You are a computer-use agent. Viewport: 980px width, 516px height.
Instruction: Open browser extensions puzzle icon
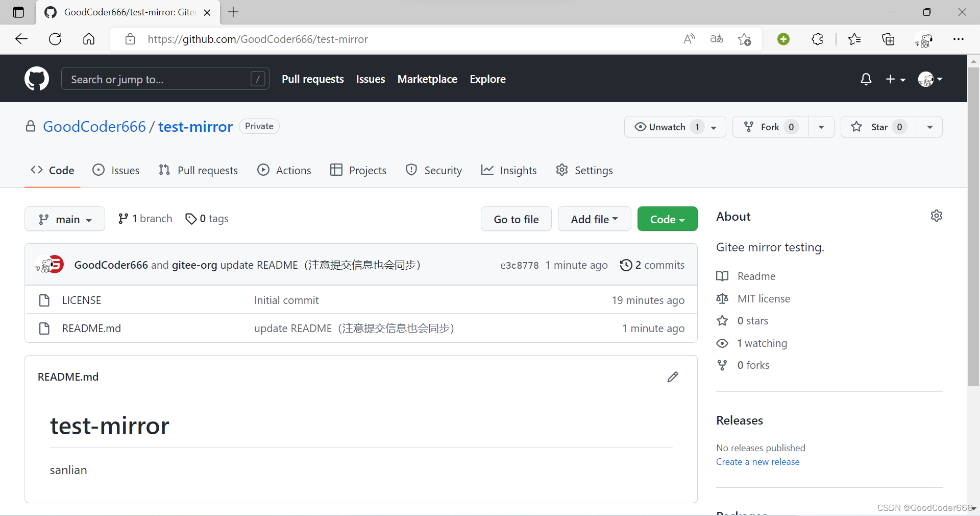[817, 39]
